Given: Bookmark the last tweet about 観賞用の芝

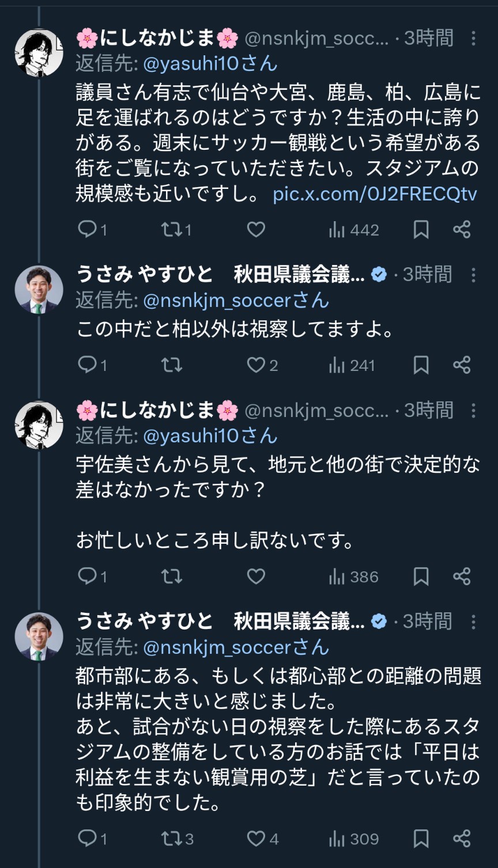Looking at the screenshot, I should coord(421,839).
